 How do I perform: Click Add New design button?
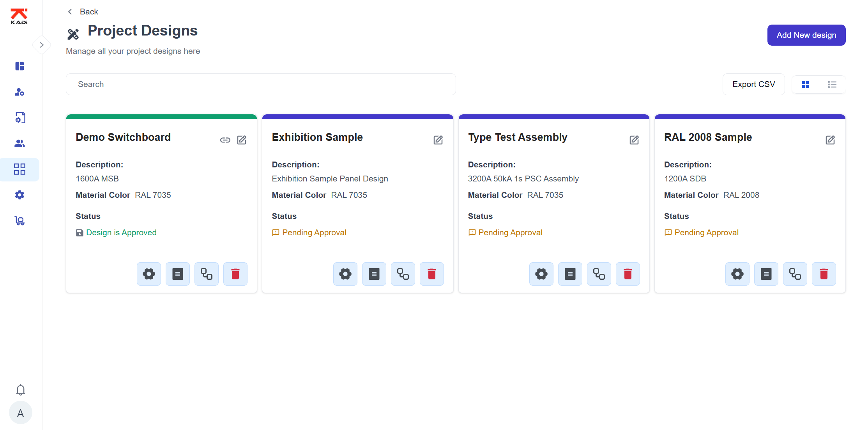806,35
